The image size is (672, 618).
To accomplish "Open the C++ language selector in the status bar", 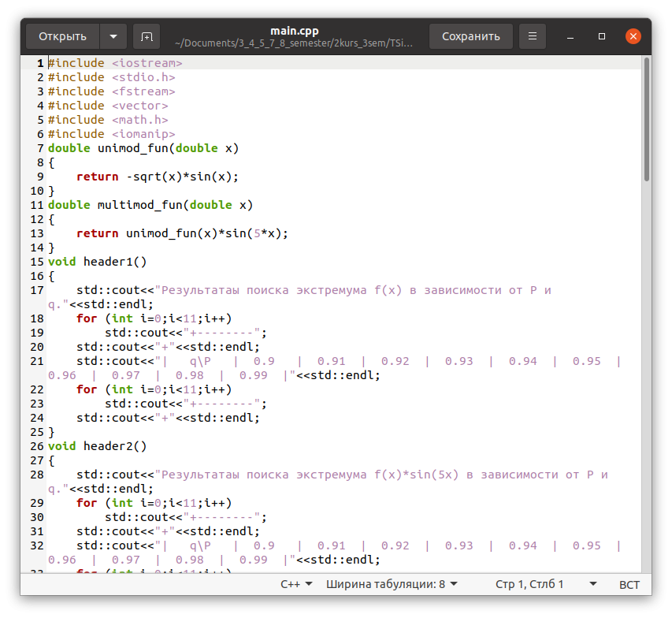I will click(296, 584).
